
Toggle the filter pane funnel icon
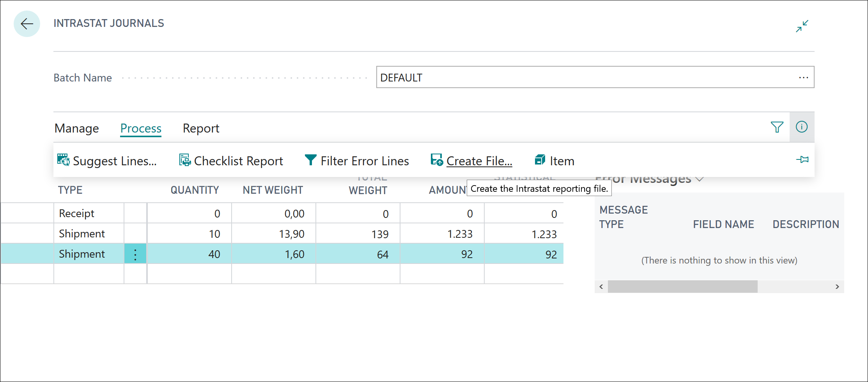pyautogui.click(x=777, y=127)
